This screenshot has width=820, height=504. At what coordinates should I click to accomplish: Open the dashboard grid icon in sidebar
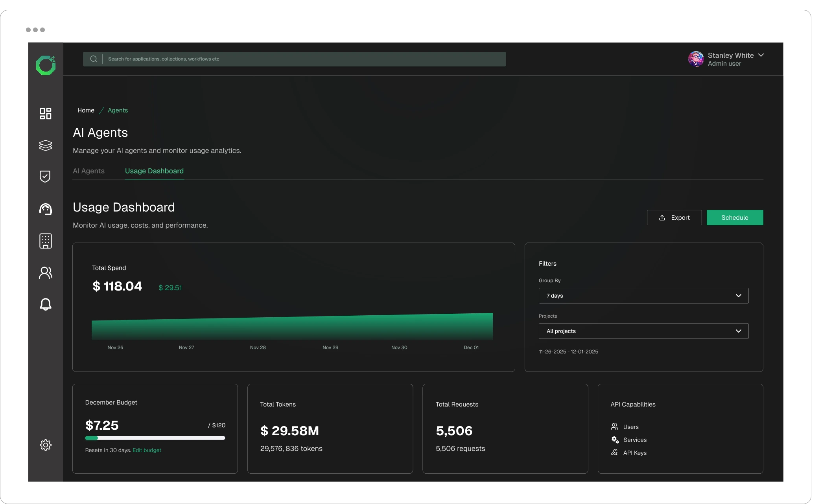click(46, 114)
